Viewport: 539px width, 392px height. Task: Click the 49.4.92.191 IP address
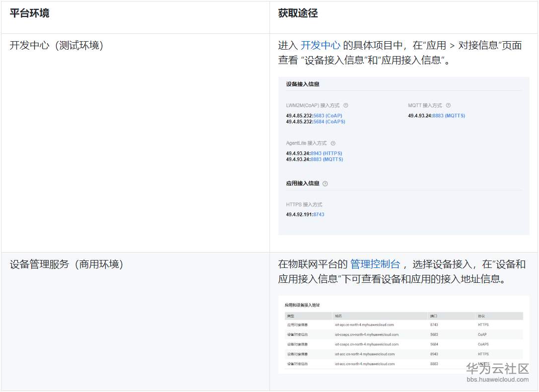[299, 214]
